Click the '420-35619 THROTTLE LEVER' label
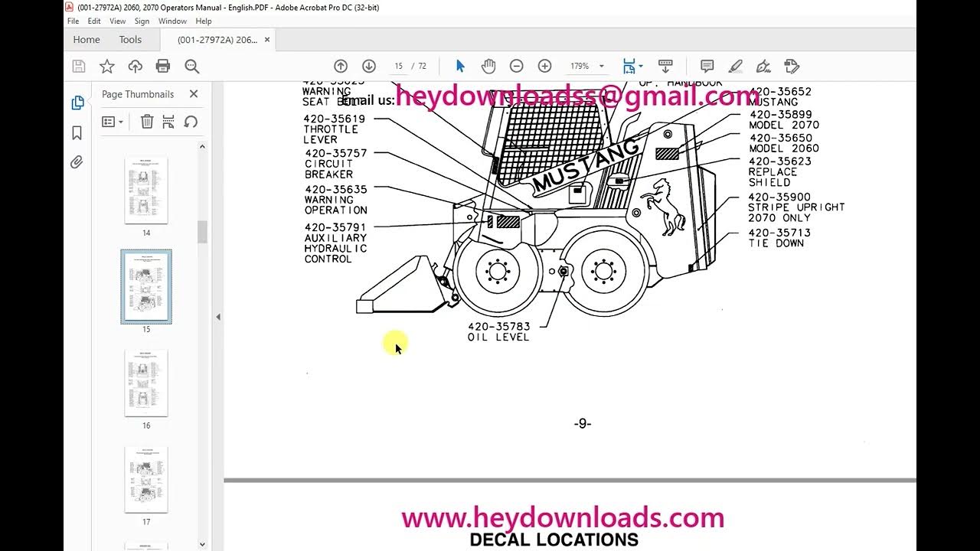The width and height of the screenshot is (980, 551). (x=335, y=129)
